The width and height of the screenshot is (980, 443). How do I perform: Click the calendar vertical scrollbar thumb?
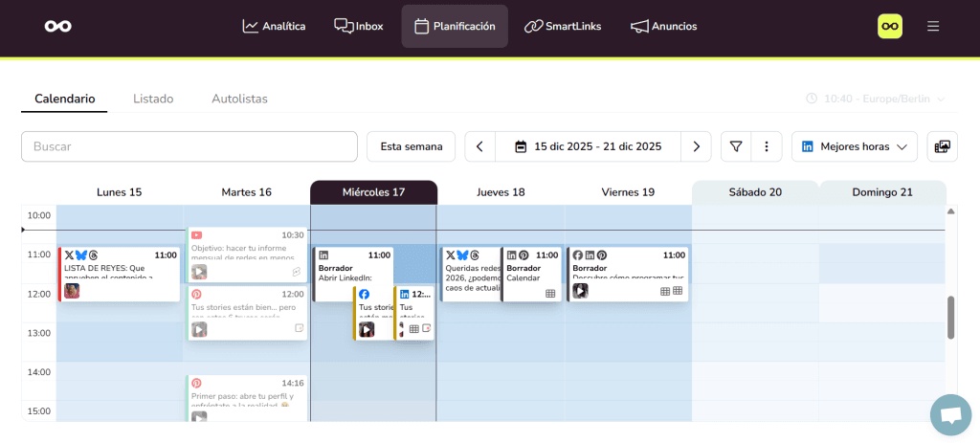(x=950, y=317)
